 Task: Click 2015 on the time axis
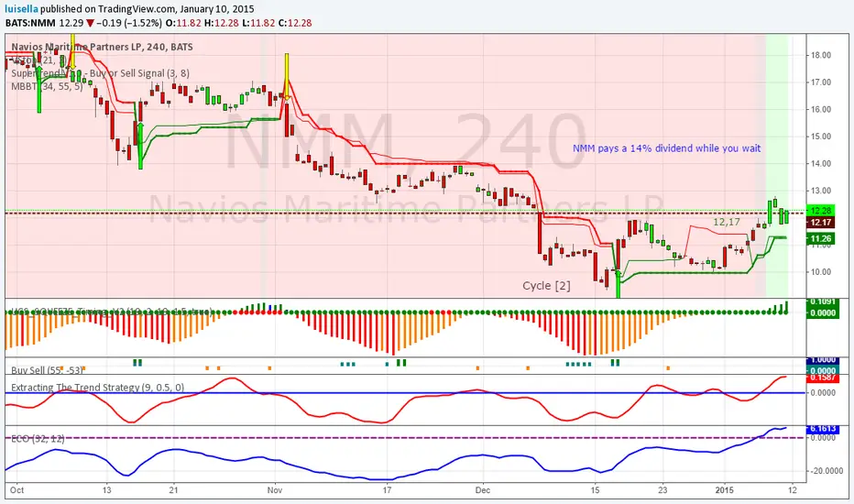tap(725, 490)
